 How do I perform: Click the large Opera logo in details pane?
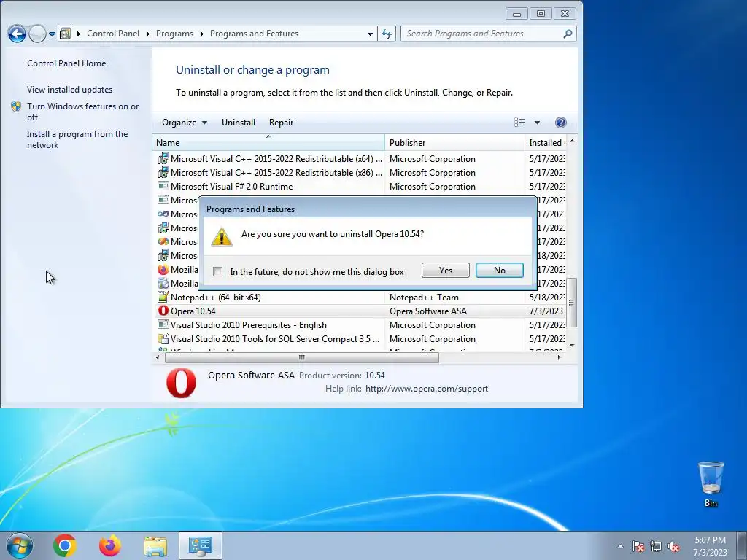(181, 382)
